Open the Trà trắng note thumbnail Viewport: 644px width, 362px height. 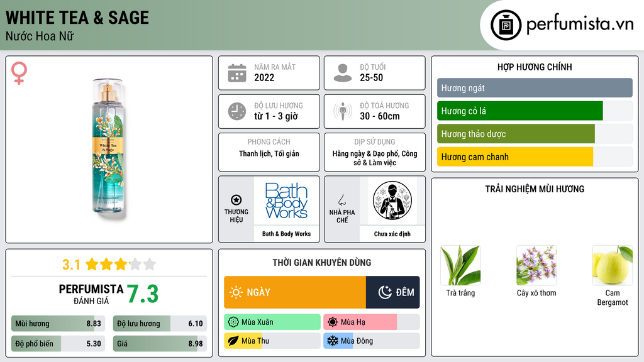[x=460, y=265]
